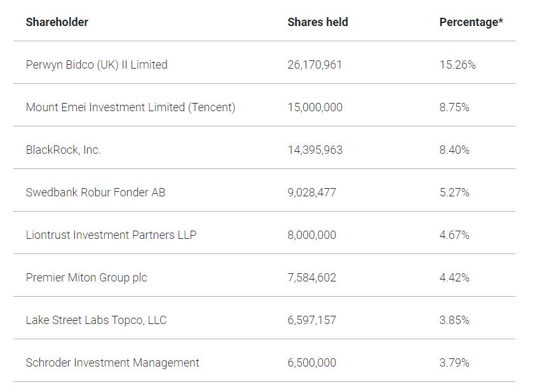Click Mount Emei Investment Limited (Tencent)
This screenshot has width=542, height=392.
(130, 107)
